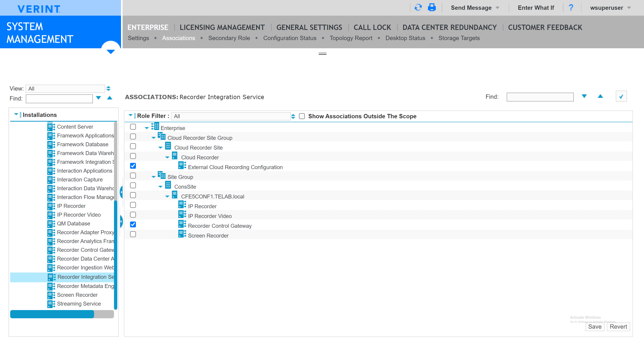Uncheck the Recorder Control Gateway checkbox
Screen dimensions: 644x339
pyautogui.click(x=133, y=224)
